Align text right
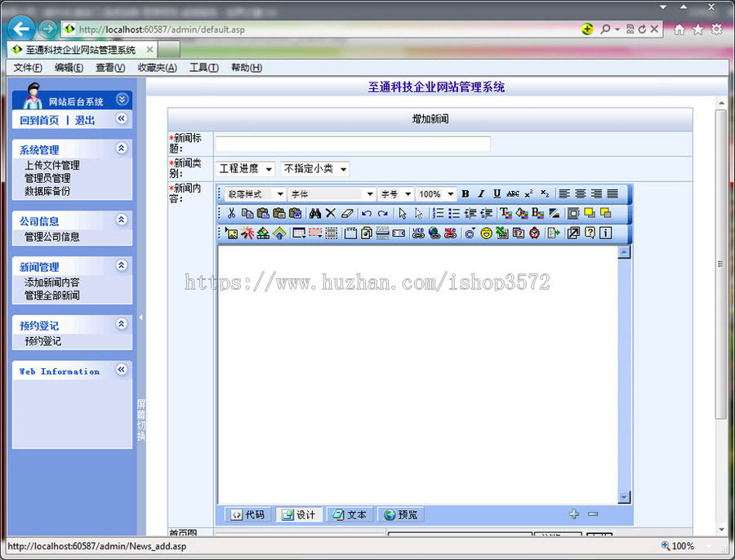Screen dimensions: 735x560 pos(596,193)
